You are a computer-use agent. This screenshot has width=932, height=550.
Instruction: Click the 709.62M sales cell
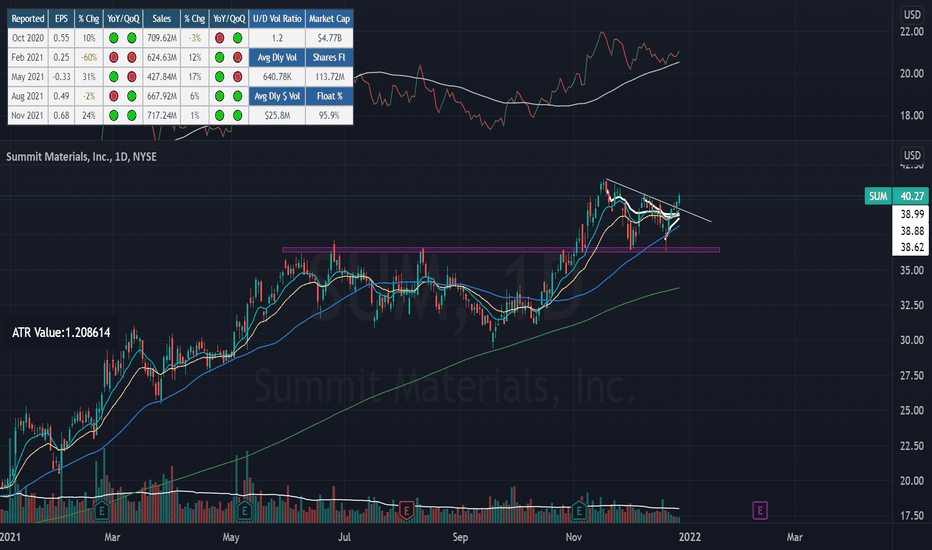click(x=162, y=38)
